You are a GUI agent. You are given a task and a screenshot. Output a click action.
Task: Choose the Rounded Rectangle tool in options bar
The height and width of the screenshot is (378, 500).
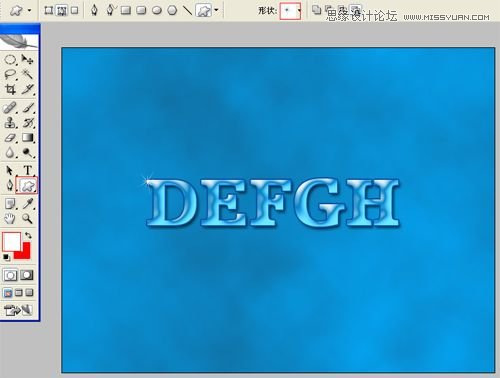[x=141, y=10]
